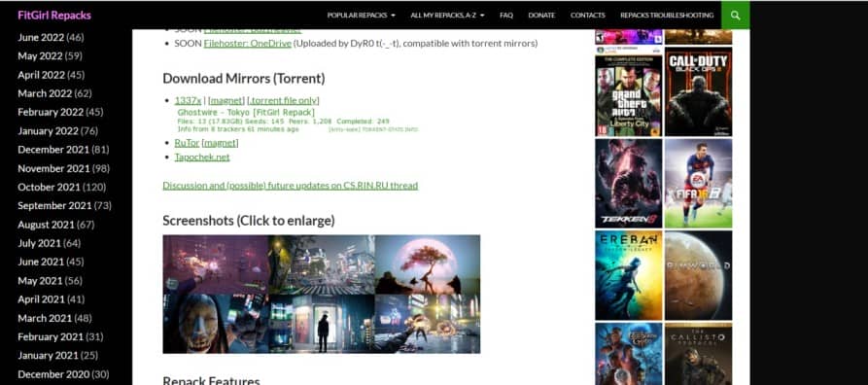The image size is (868, 385).
Task: Open the Filehoster: OneDrive link
Action: pyautogui.click(x=248, y=43)
